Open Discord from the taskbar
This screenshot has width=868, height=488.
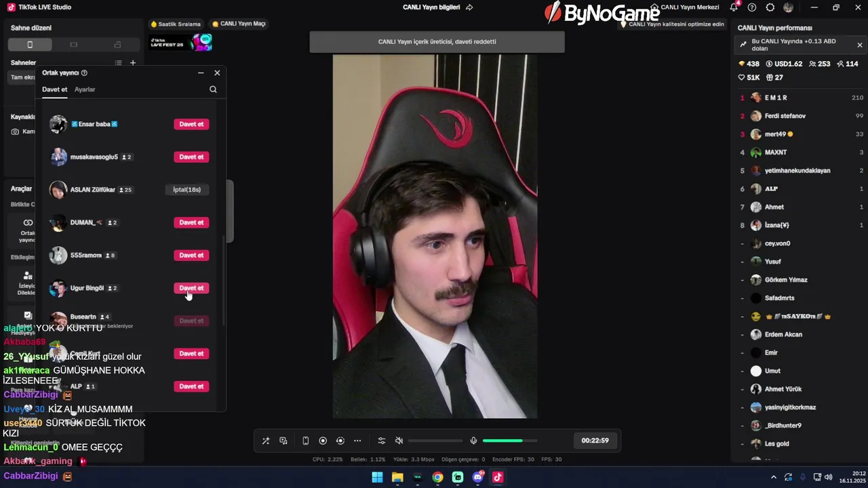478,477
